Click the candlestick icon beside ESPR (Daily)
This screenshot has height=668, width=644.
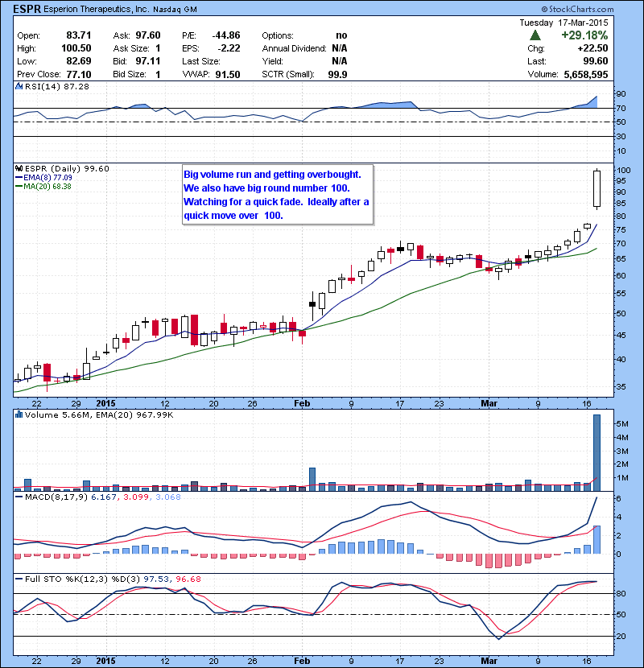click(x=19, y=169)
